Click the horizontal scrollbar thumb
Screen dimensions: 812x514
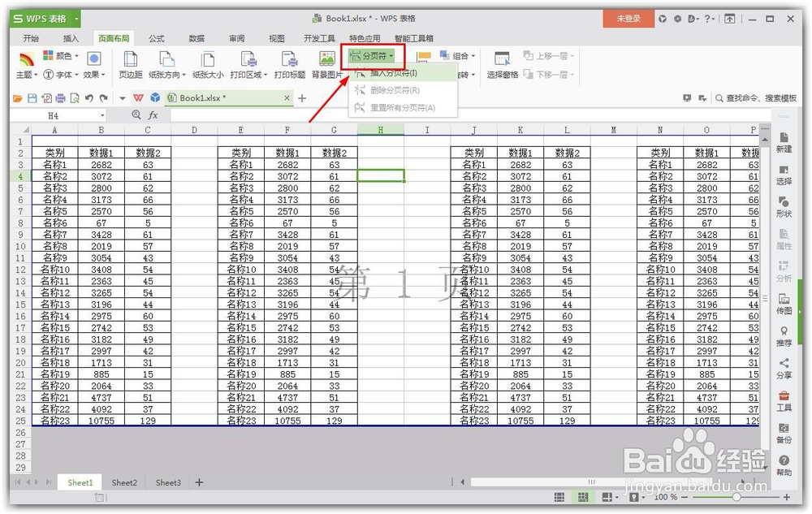pos(591,482)
